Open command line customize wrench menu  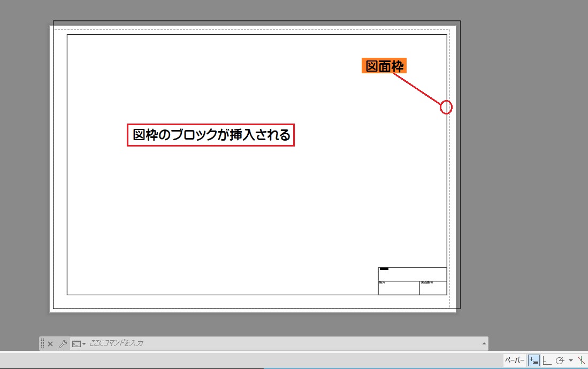point(63,343)
